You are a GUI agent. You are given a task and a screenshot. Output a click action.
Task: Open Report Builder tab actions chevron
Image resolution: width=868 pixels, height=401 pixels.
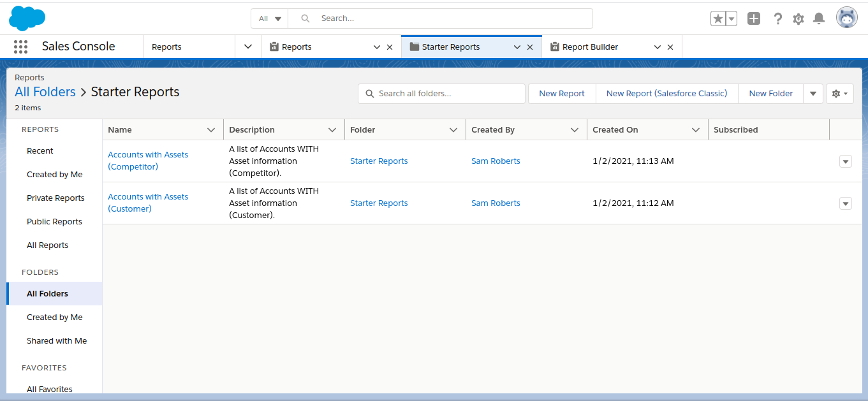(x=658, y=47)
